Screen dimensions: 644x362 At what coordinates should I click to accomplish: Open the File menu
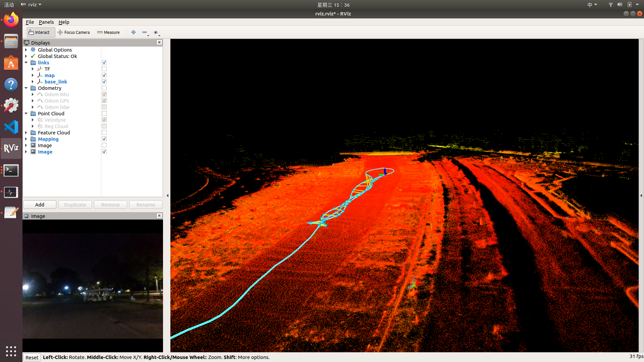tap(30, 22)
